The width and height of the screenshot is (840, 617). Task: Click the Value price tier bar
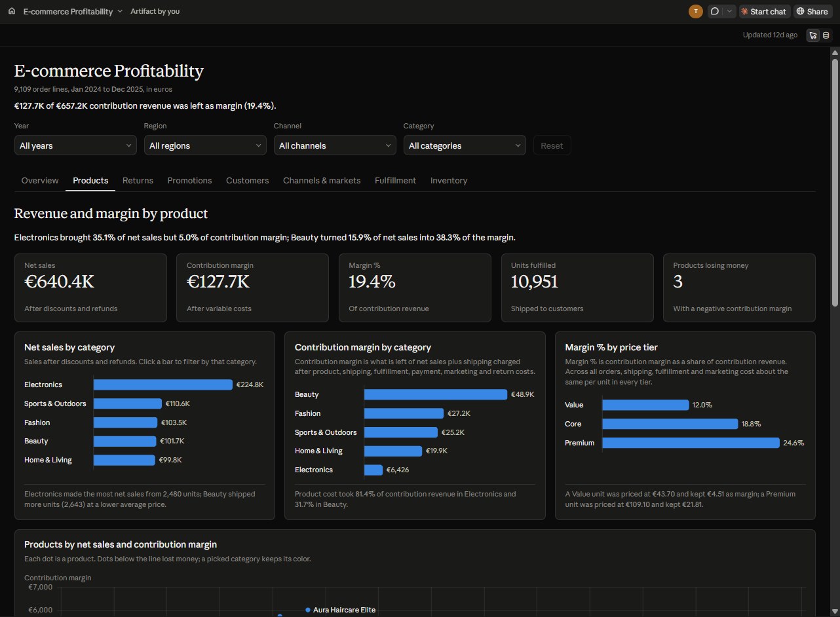click(x=645, y=405)
